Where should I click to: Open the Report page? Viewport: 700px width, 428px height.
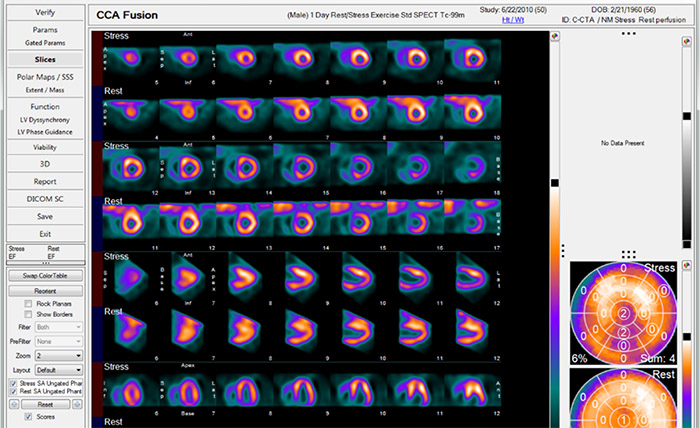coord(46,182)
